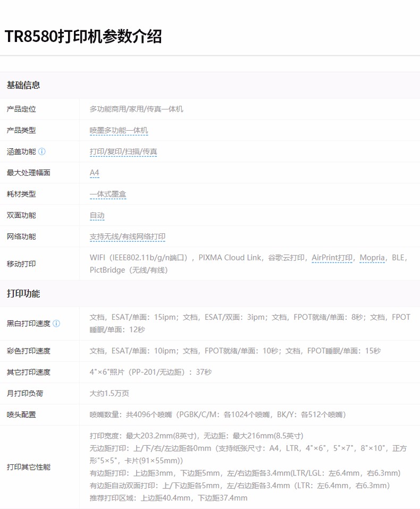Select line starting 有边距打印：上边距3mm
Viewport: 420px width, 509px height.
245,473
